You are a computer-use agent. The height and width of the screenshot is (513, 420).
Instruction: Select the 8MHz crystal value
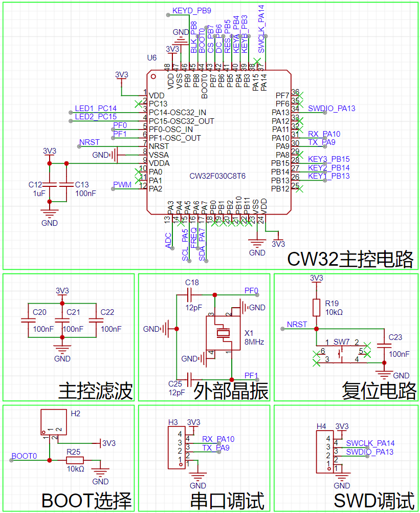(254, 342)
